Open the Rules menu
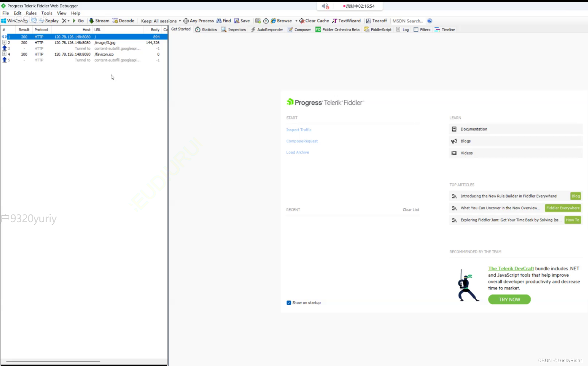This screenshot has width=588, height=366. coord(31,13)
